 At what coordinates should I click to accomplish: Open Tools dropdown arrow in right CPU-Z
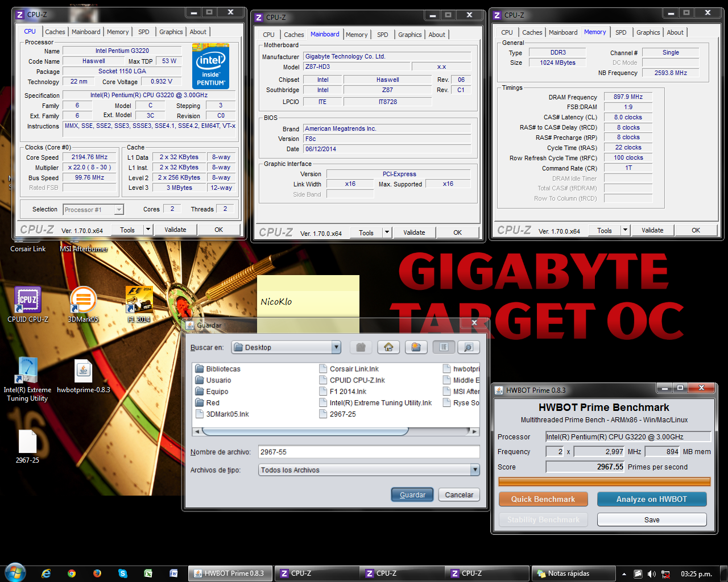pos(625,230)
